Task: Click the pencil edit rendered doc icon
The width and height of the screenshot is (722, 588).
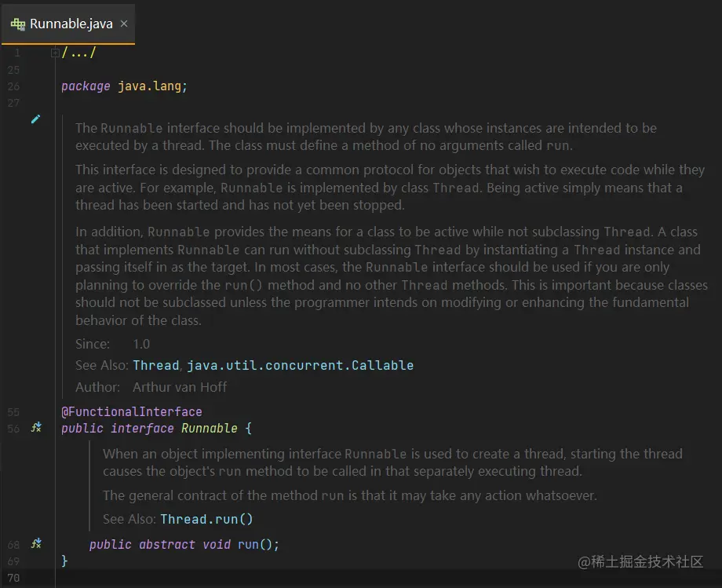Action: coord(35,119)
